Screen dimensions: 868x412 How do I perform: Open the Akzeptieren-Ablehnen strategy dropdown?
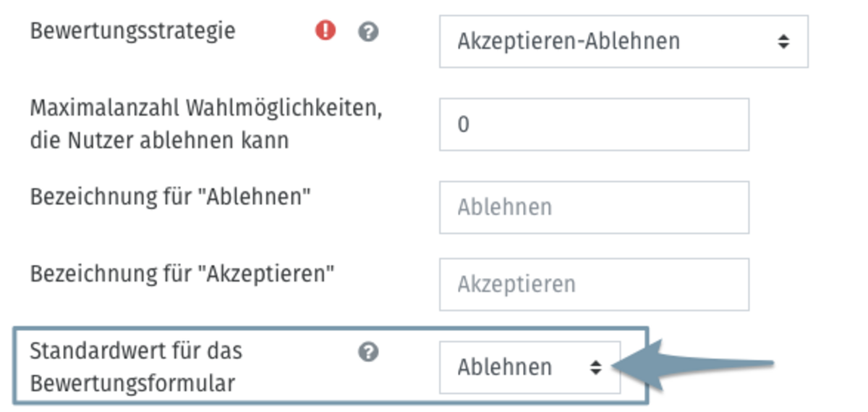click(x=624, y=41)
